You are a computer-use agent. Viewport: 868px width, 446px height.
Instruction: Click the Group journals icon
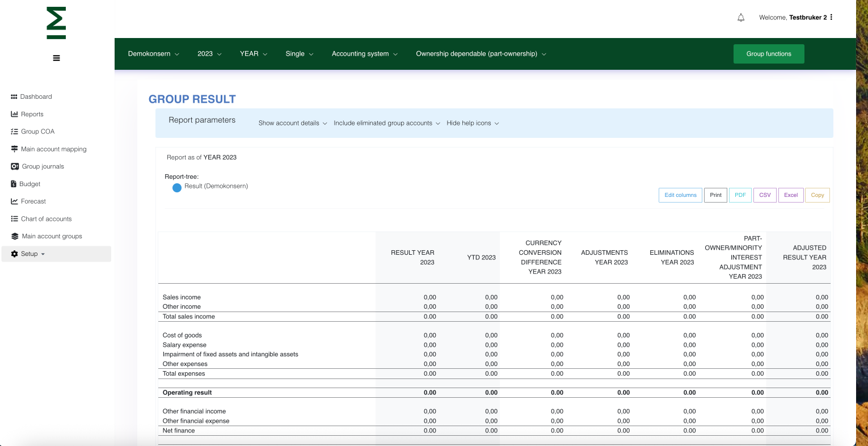pos(15,166)
